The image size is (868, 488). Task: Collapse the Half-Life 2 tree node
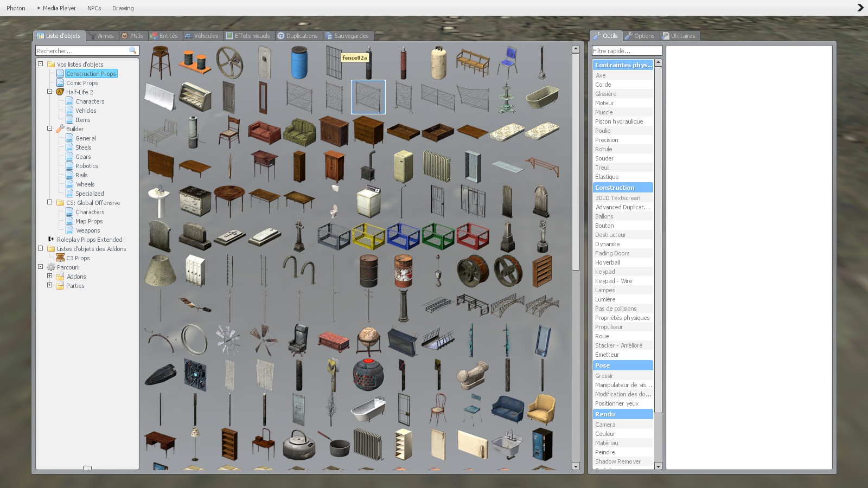point(50,92)
